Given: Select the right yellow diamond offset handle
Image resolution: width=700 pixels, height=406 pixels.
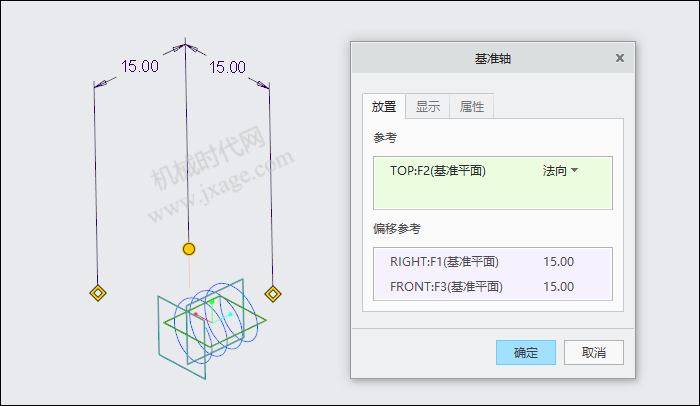Looking at the screenshot, I should coord(273,294).
